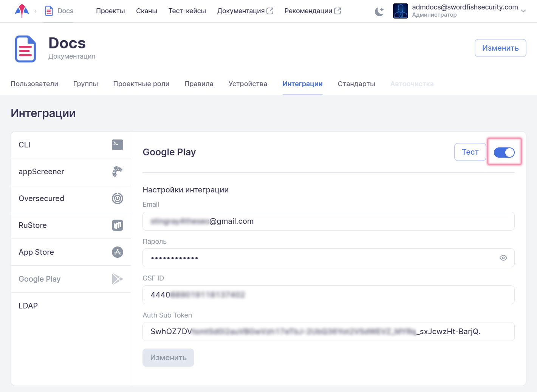Open the Проекты menu

[110, 11]
